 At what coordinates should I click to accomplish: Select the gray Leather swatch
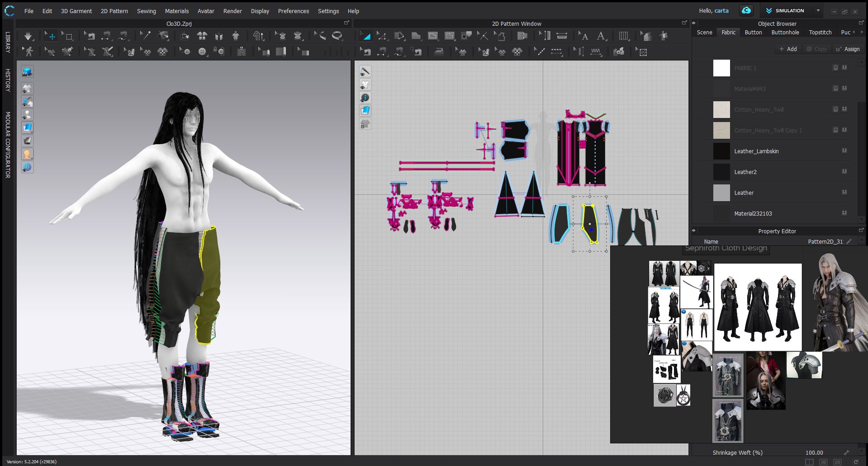[721, 193]
